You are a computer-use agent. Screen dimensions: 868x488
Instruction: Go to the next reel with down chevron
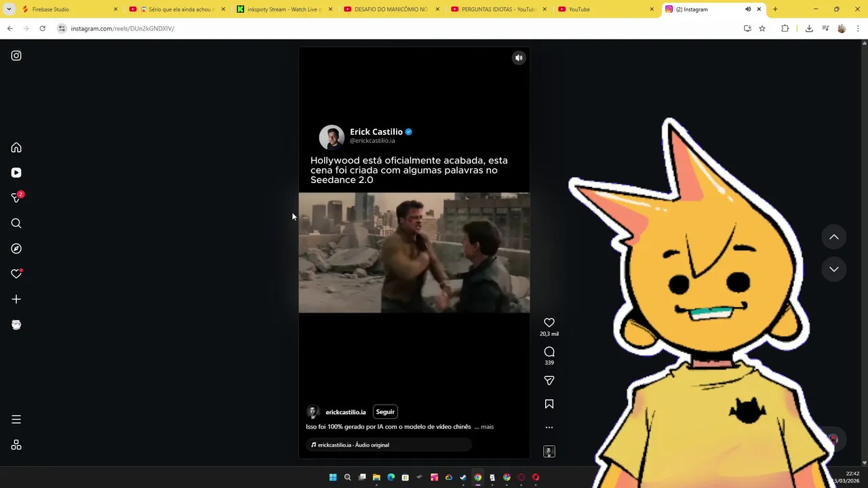[x=834, y=269]
